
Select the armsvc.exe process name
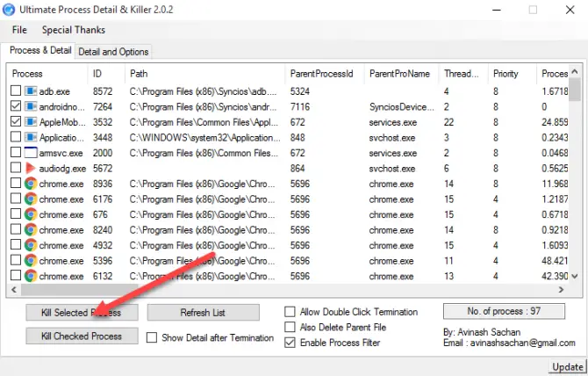coord(61,153)
